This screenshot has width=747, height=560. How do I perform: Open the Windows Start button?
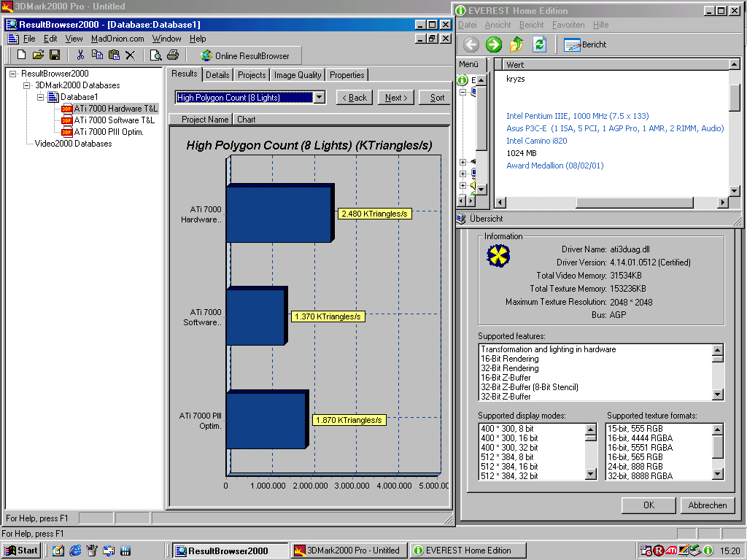pos(20,551)
